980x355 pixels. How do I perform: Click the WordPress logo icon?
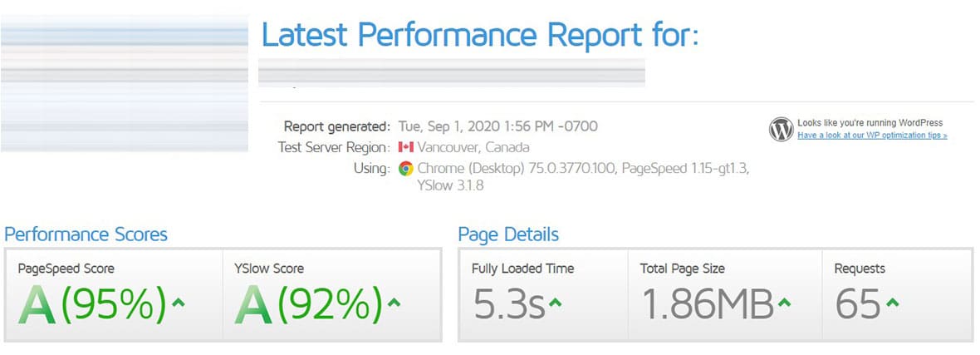(x=781, y=129)
